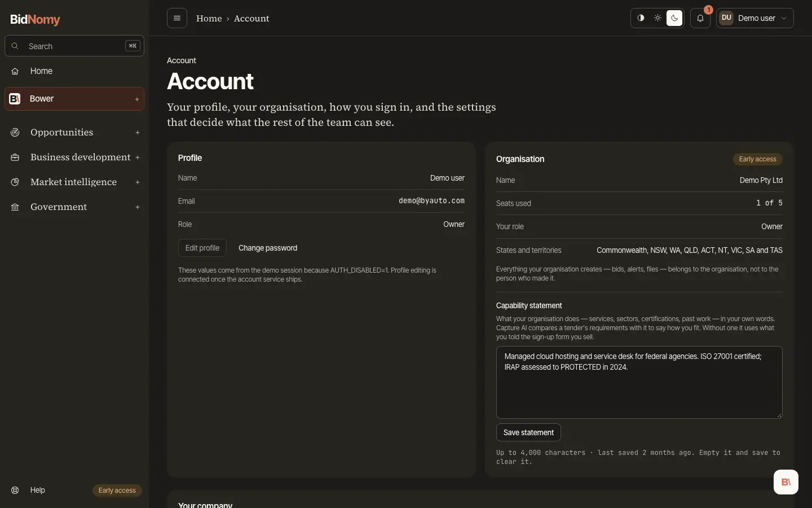Screen dimensions: 812x508
Task: Expand Opportunities with plus
Action: pos(138,133)
